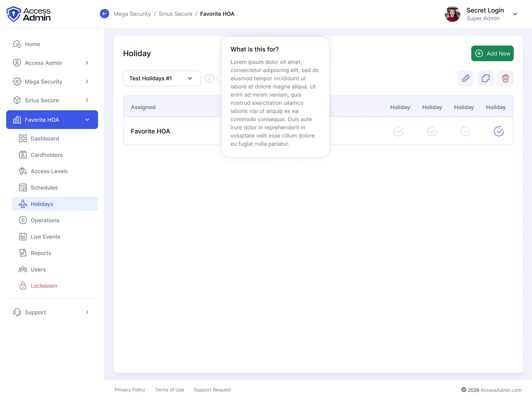Open Live Events in the sidebar
The width and height of the screenshot is (532, 399).
[55, 237]
